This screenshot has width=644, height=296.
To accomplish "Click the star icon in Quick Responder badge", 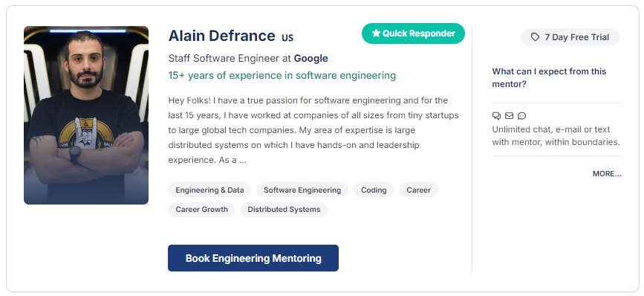I will [x=376, y=33].
